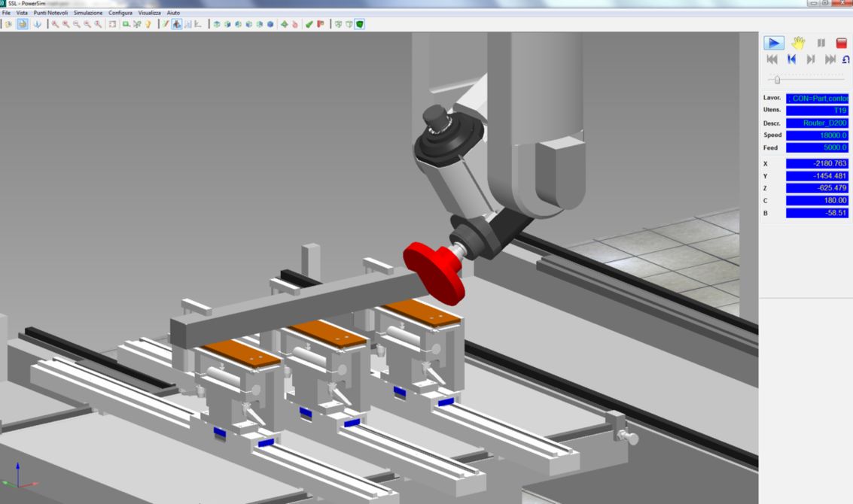
Task: Pause the simulation
Action: pyautogui.click(x=821, y=44)
